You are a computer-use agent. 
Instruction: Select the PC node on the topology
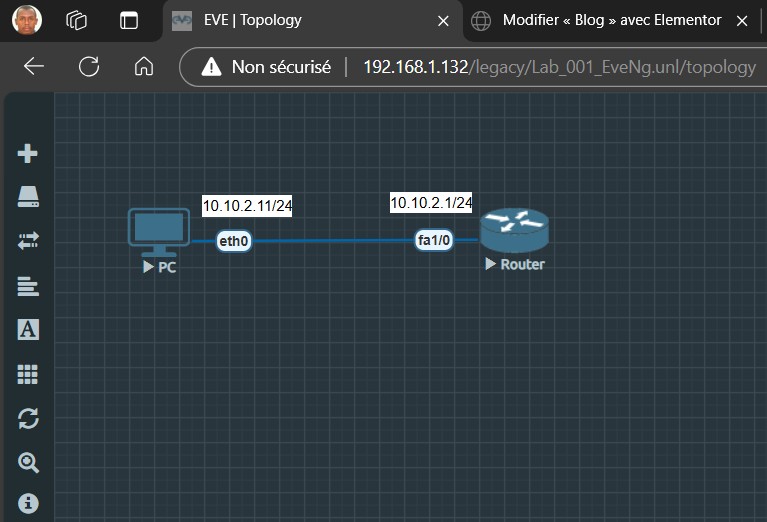(x=159, y=230)
